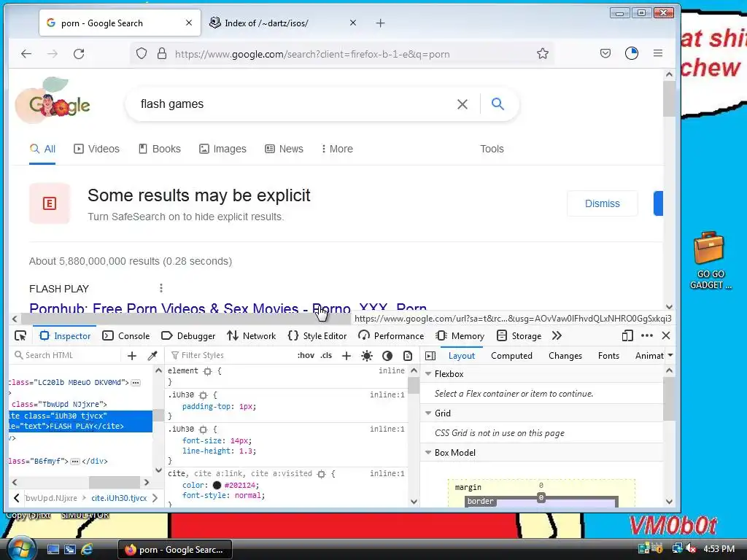Switch sidebar to Changes tab
The height and width of the screenshot is (560, 747).
[x=565, y=356]
